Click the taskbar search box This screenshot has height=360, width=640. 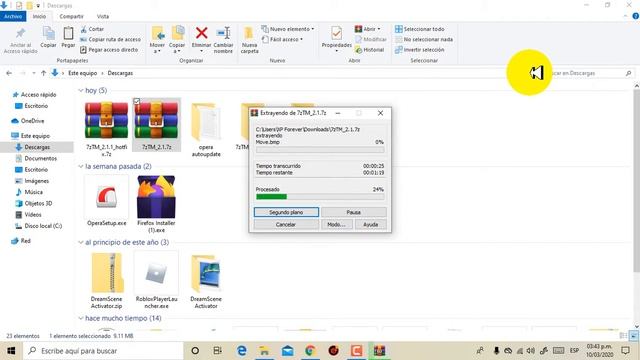tap(103, 351)
